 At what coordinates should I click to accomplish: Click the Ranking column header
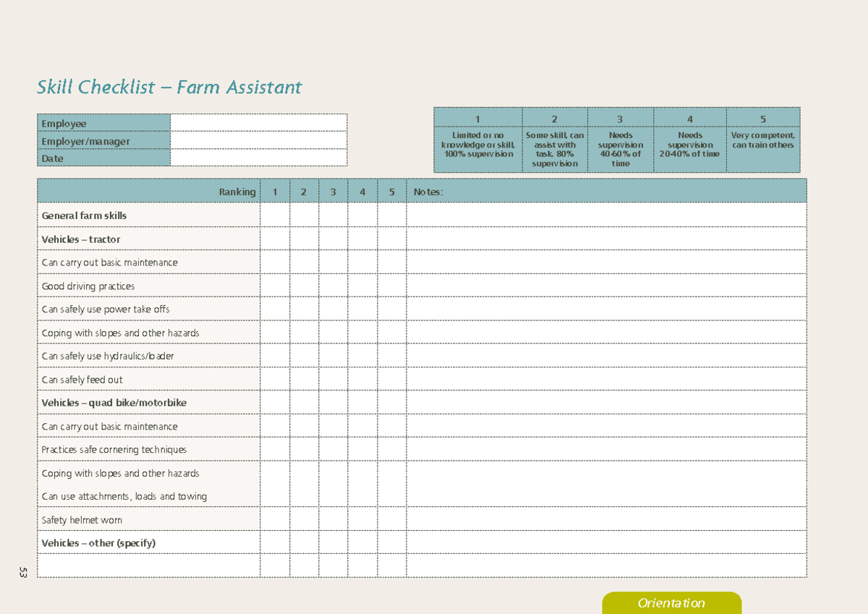point(239,191)
